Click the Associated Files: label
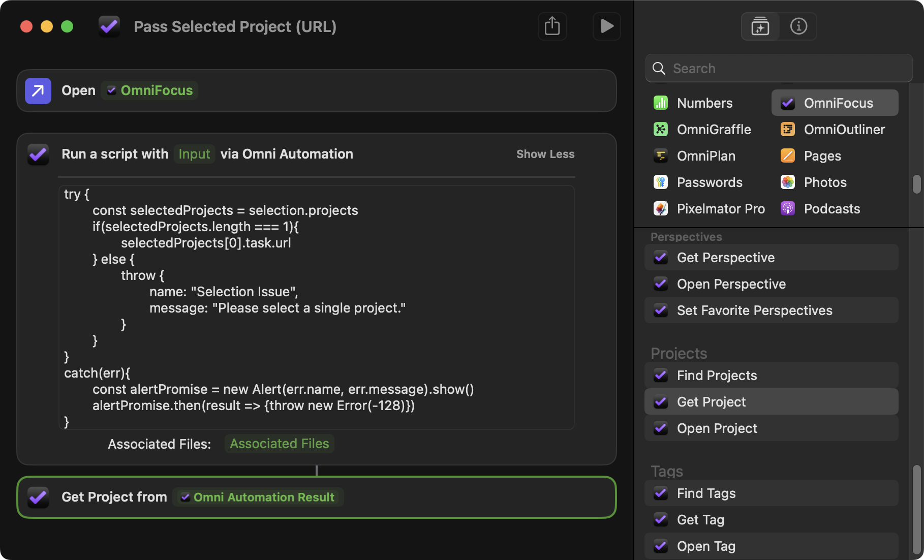 (159, 444)
